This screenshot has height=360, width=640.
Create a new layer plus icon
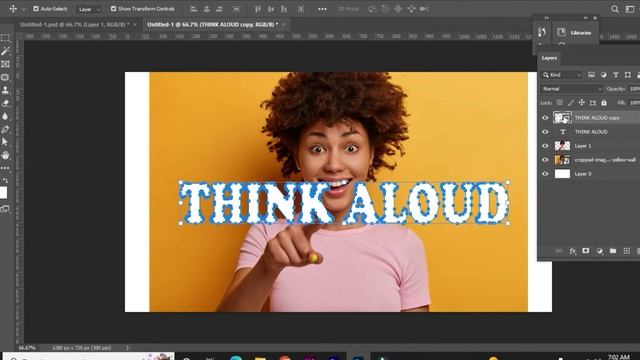click(627, 251)
